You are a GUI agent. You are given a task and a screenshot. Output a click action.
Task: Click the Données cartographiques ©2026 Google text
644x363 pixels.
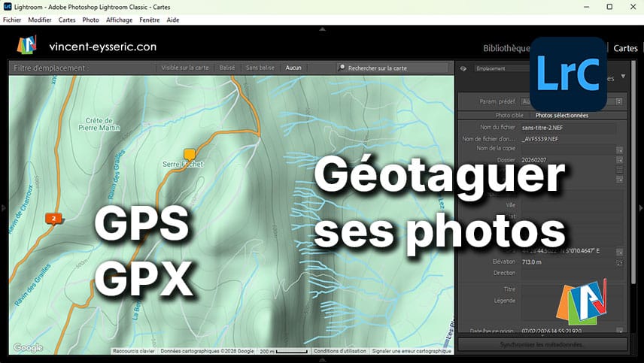[208, 351]
